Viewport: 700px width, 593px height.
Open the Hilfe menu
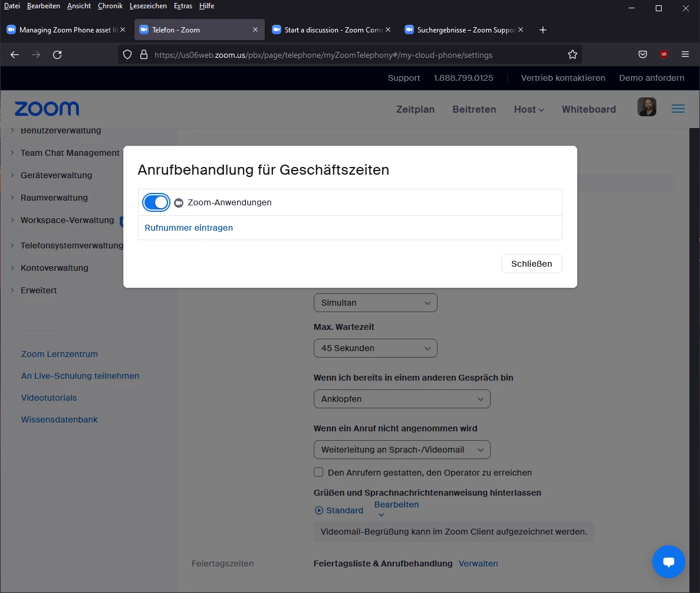[206, 6]
